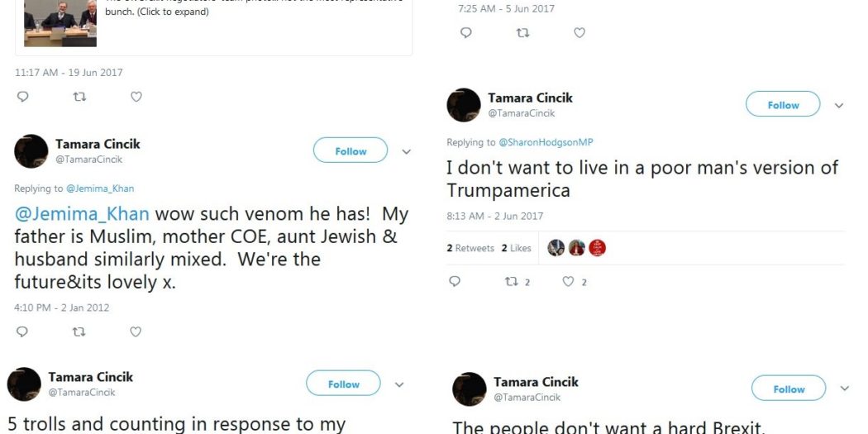Open the blue @Jemima_Khan mention in tweet text
Screen dimensions: 868x434
pos(82,214)
